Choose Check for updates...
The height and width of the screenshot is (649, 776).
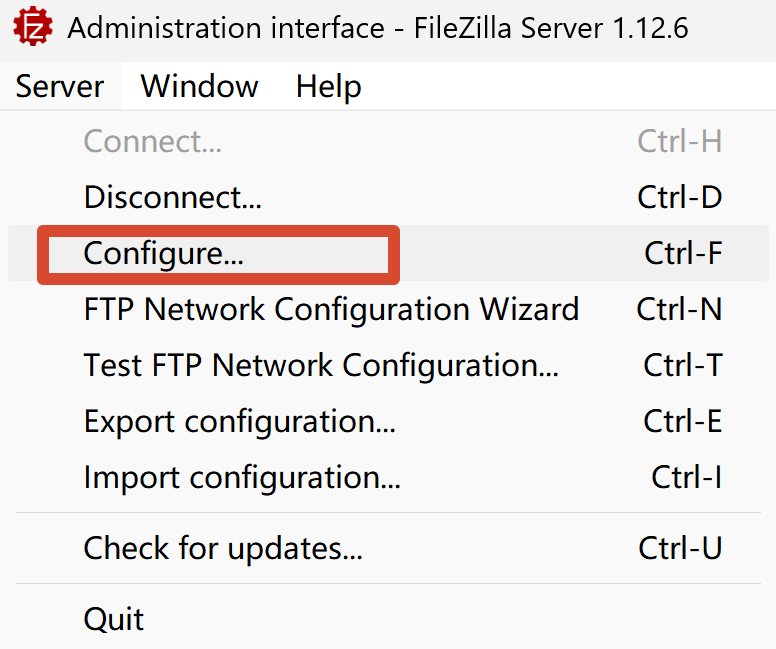(x=388, y=548)
